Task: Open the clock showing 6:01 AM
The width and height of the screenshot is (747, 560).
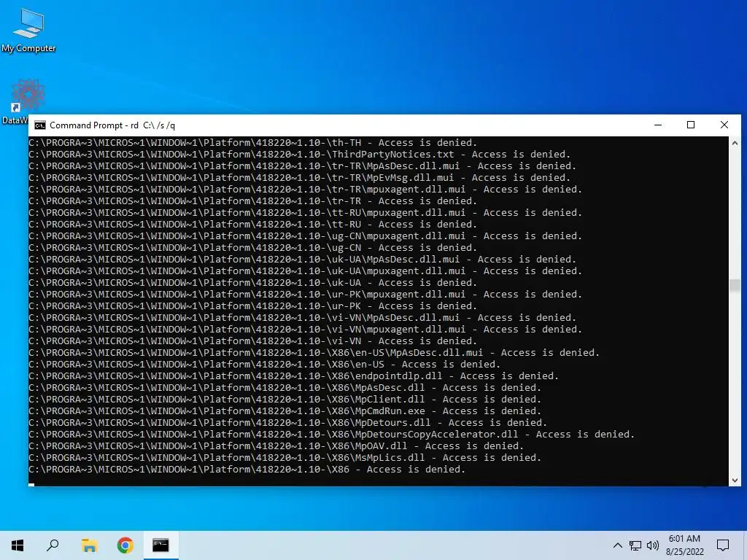Action: click(x=684, y=545)
